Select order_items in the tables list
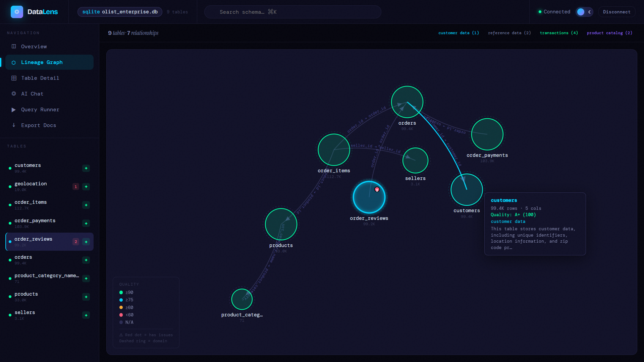Viewport: 644px width, 362px height. point(49,205)
